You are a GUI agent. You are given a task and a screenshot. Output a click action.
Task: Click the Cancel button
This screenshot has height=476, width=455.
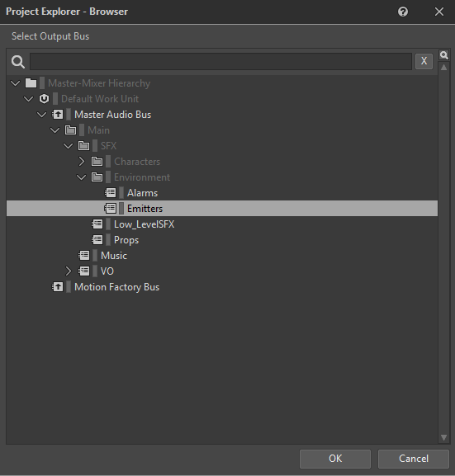[x=414, y=459]
